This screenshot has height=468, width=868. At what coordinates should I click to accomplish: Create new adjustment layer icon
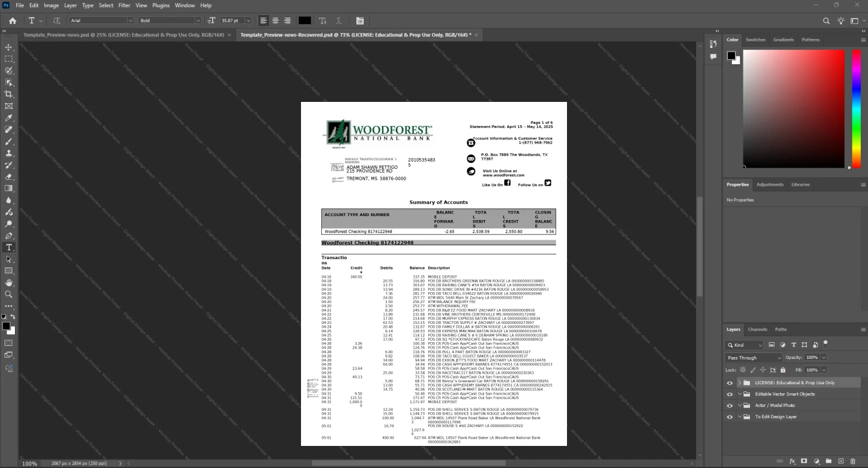click(817, 461)
